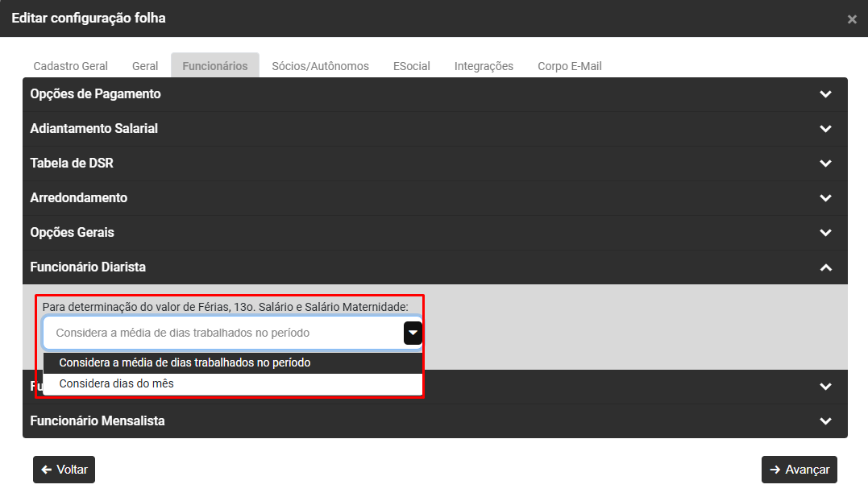Image resolution: width=868 pixels, height=497 pixels.
Task: Open the Corpo E-Mail tab
Action: 570,66
